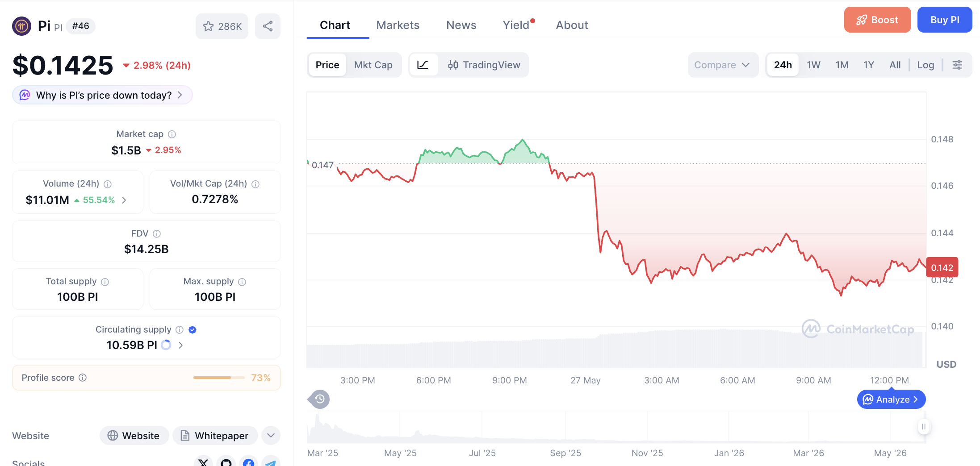980x466 pixels.
Task: Open the Compare dropdown
Action: point(723,65)
